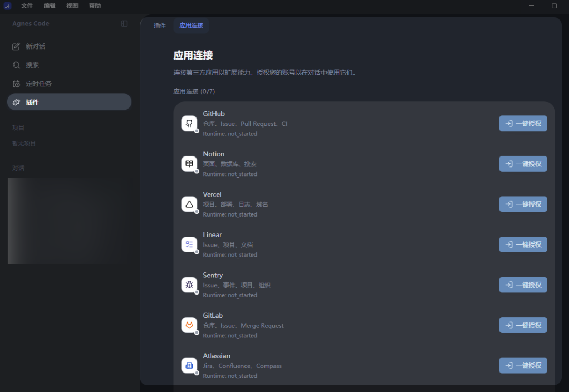
Task: Click the 搜索 magnifier icon
Action: pyautogui.click(x=16, y=65)
